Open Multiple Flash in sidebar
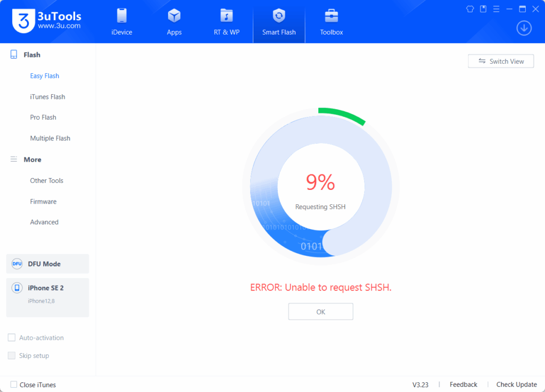Viewport: 545px width, 392px height. tap(50, 138)
